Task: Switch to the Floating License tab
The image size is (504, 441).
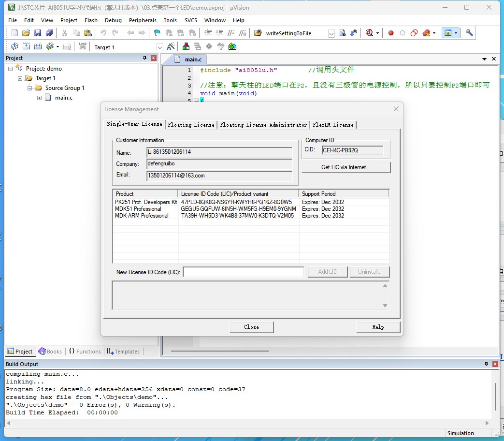Action: [191, 125]
